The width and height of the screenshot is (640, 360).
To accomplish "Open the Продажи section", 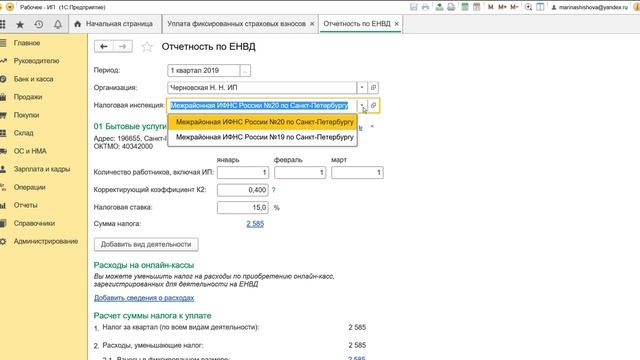I will click(x=28, y=97).
